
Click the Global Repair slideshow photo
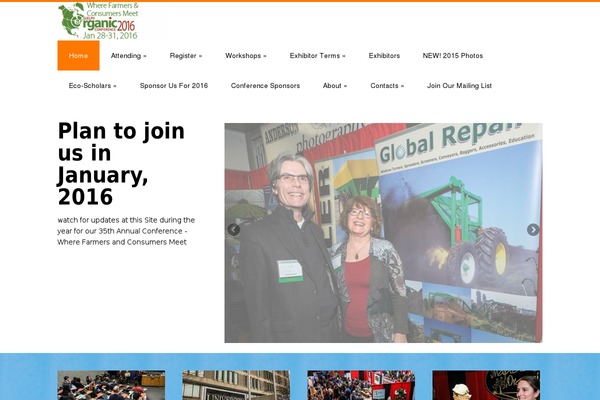(x=383, y=233)
